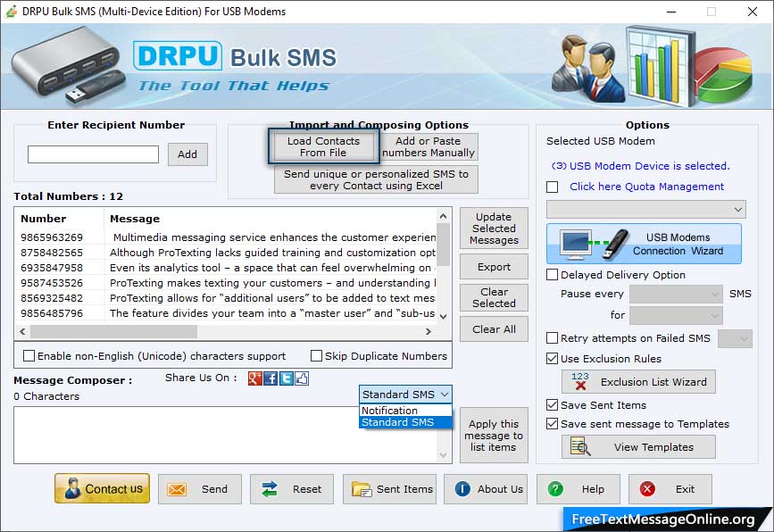Click Apply this message to list items
The width and height of the screenshot is (774, 532).
click(x=494, y=436)
